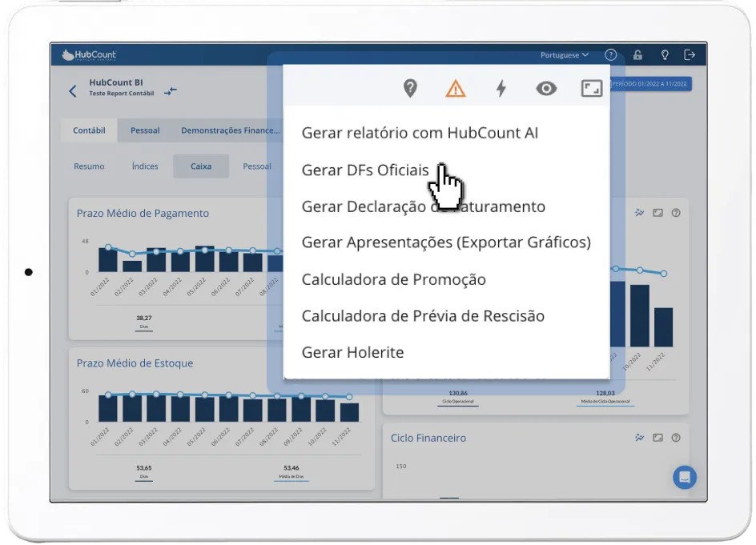Open Calculadora de Prévia de Rescisão
The height and width of the screenshot is (545, 756).
(x=423, y=316)
